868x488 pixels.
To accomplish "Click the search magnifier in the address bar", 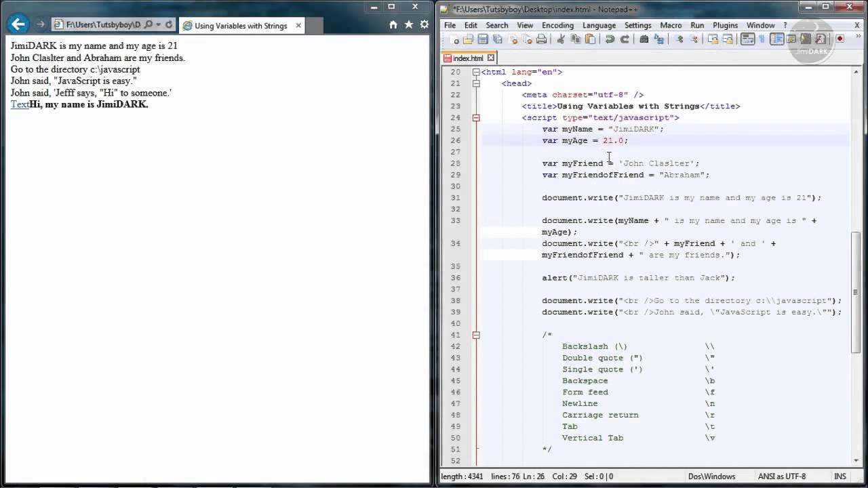I will (x=149, y=25).
